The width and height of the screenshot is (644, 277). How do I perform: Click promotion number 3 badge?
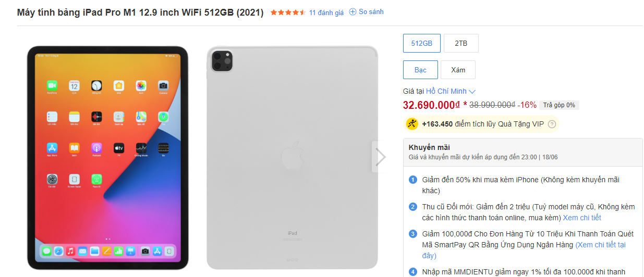413,234
